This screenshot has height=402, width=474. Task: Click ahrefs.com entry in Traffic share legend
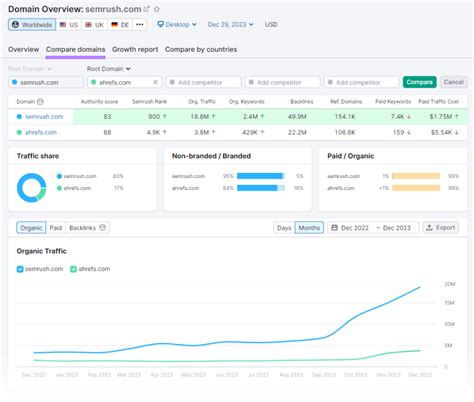[74, 188]
